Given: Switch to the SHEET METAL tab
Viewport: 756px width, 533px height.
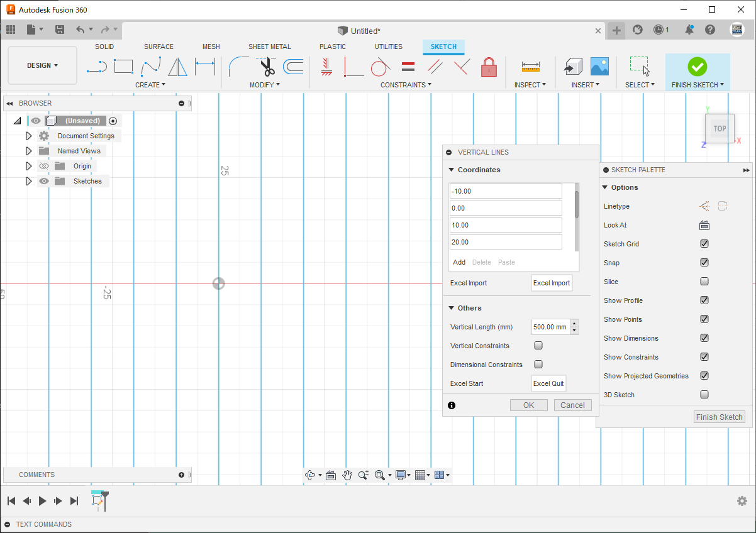Looking at the screenshot, I should (270, 47).
